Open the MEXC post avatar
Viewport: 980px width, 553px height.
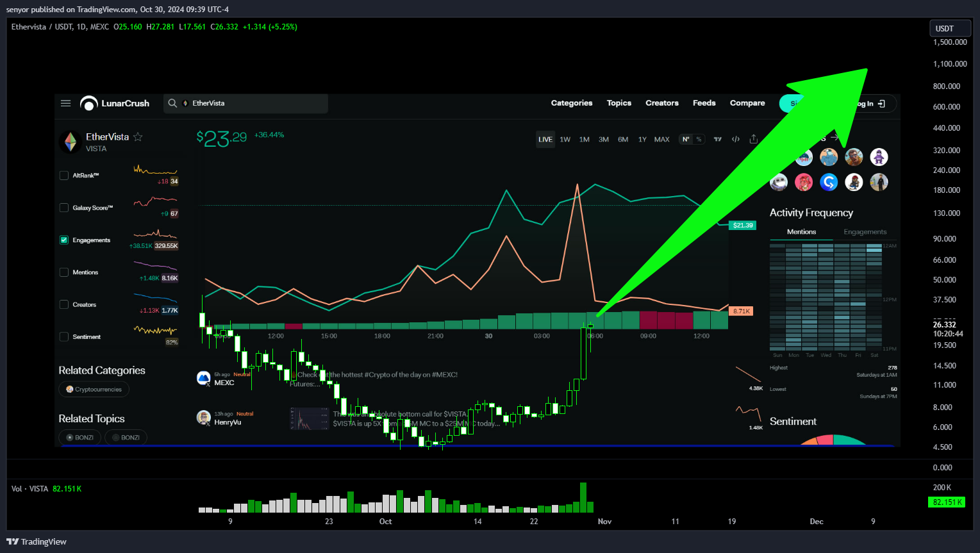(x=204, y=378)
